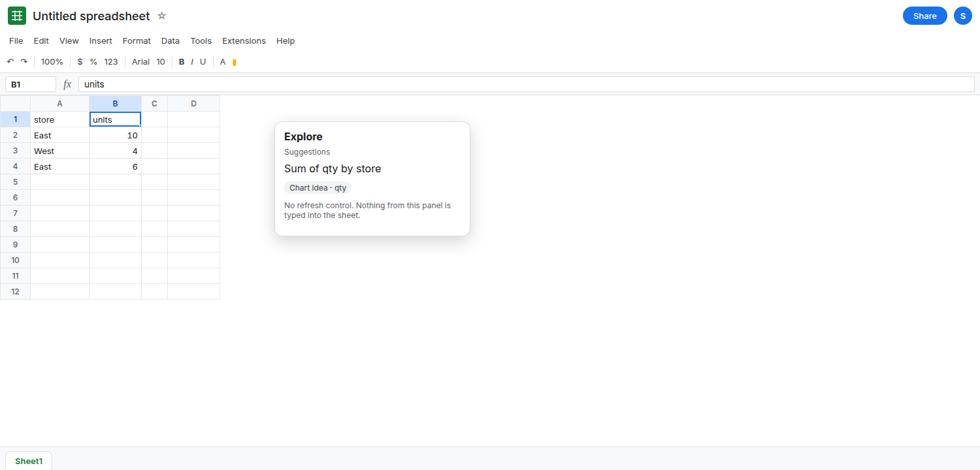Image resolution: width=980 pixels, height=470 pixels.
Task: Apply percent format with the % button
Action: [93, 61]
